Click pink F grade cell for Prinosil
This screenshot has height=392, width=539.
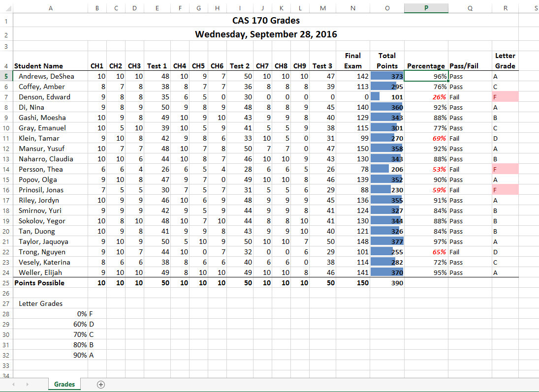(x=505, y=190)
